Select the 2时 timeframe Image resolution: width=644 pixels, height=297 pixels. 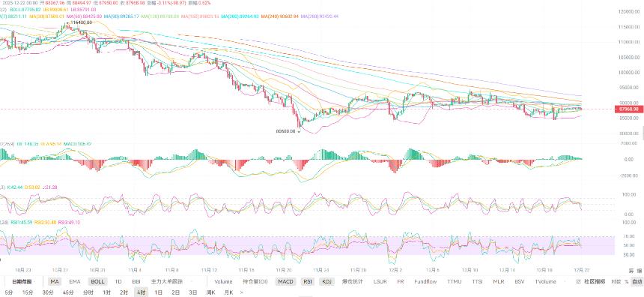124,292
